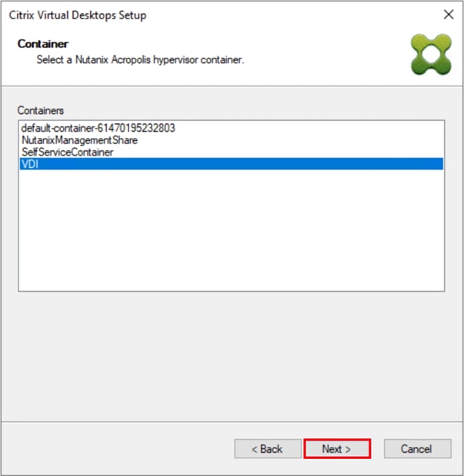Viewport: 464px width, 476px height.
Task: Close the setup dialog window
Action: [x=449, y=15]
